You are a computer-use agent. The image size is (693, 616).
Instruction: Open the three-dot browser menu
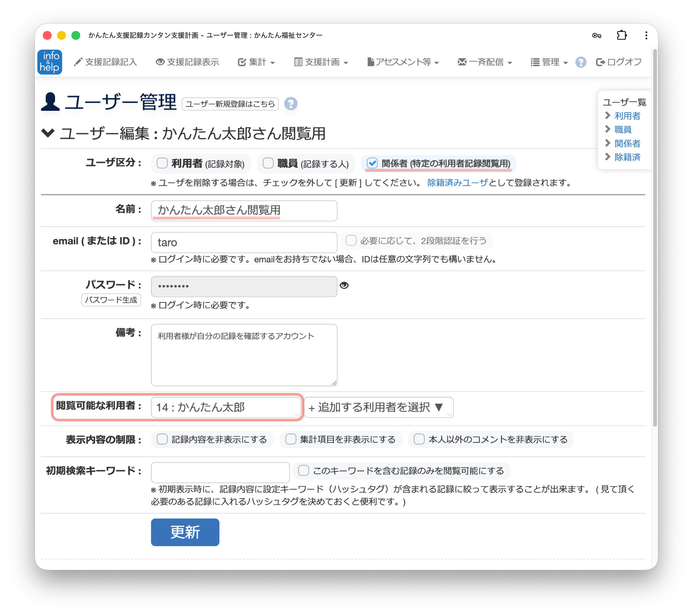coord(646,35)
